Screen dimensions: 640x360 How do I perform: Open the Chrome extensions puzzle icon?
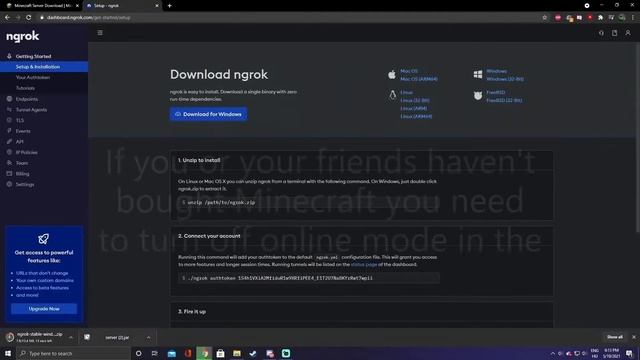click(600, 18)
